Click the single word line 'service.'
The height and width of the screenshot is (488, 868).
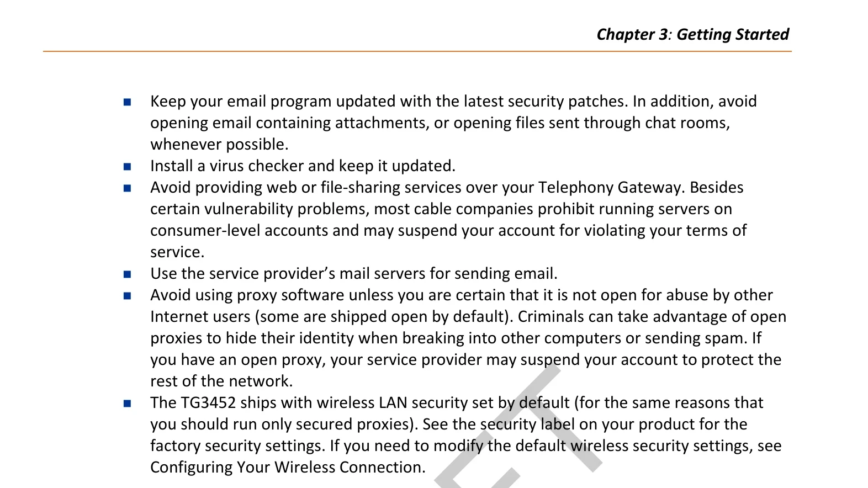pos(177,252)
